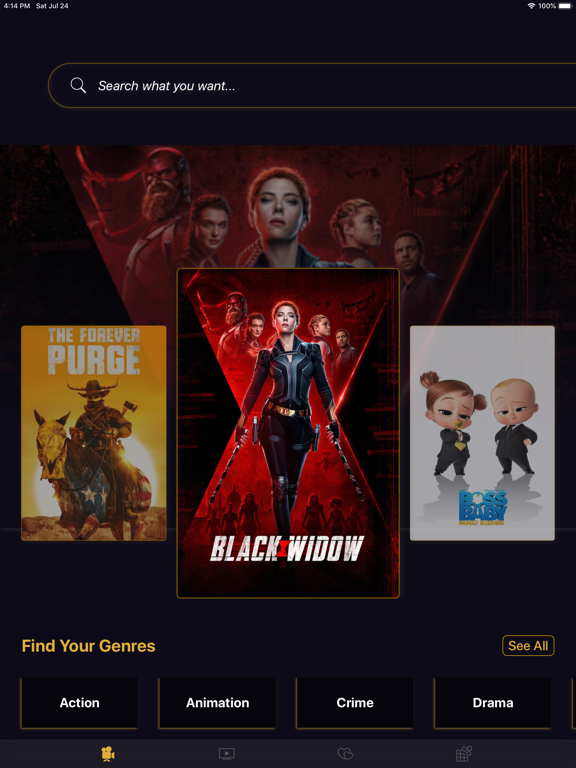
Task: Tap the battery indicator icon
Action: coord(565,6)
